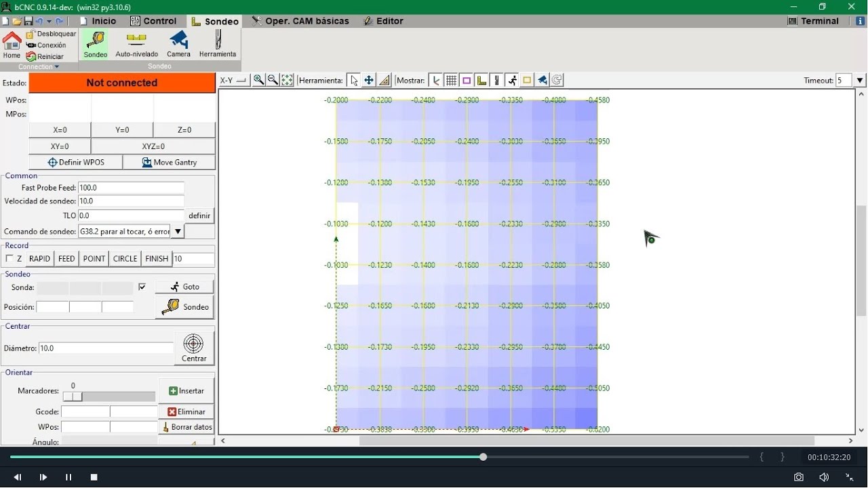Select the Herramienta end mill icon

point(218,45)
